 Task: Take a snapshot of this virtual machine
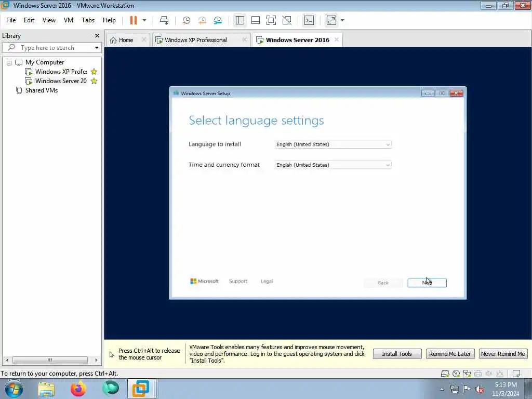click(x=187, y=20)
